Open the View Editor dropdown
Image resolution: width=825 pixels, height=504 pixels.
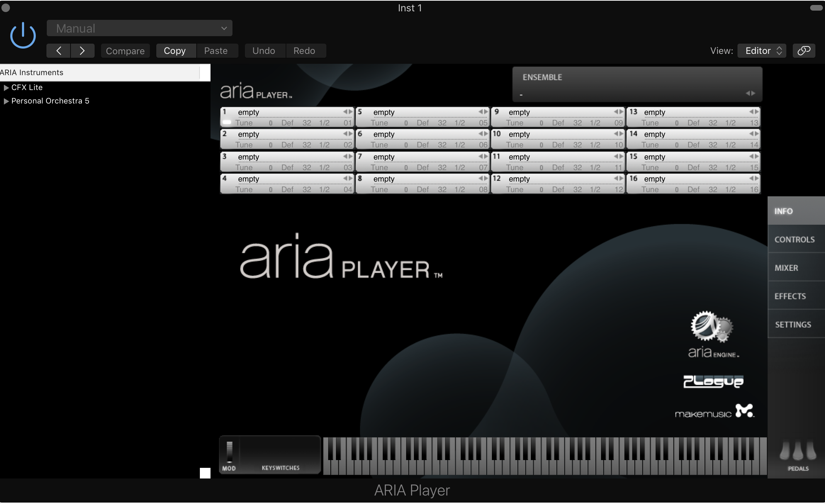tap(762, 51)
